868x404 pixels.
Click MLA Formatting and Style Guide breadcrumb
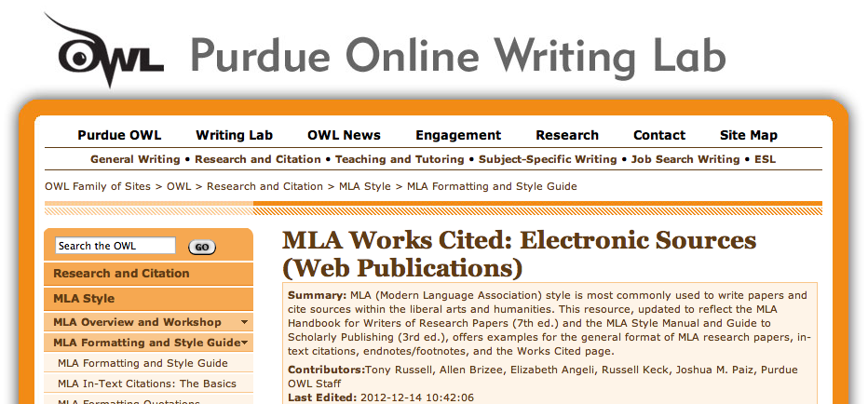click(492, 186)
